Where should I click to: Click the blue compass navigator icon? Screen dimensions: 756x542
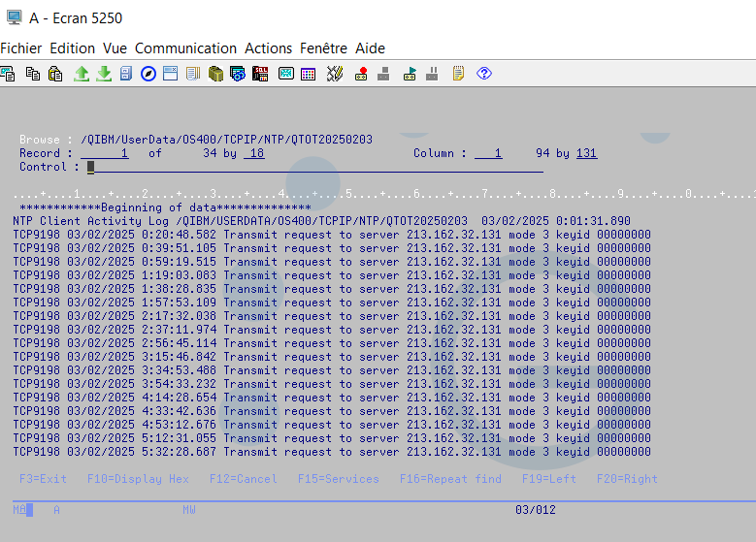coord(148,74)
